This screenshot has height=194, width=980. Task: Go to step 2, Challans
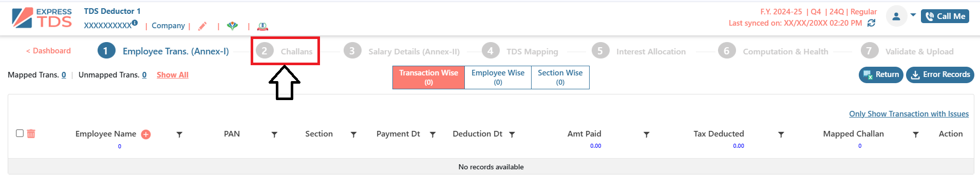(x=285, y=51)
